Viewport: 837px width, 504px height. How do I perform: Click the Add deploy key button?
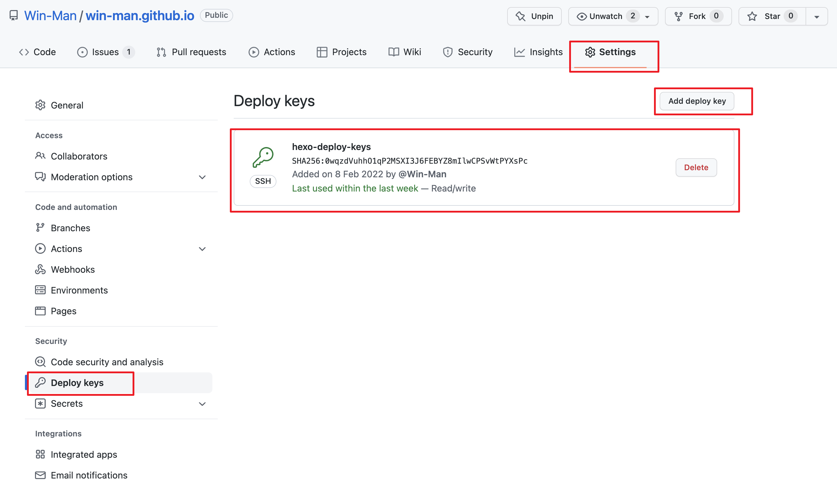coord(697,101)
